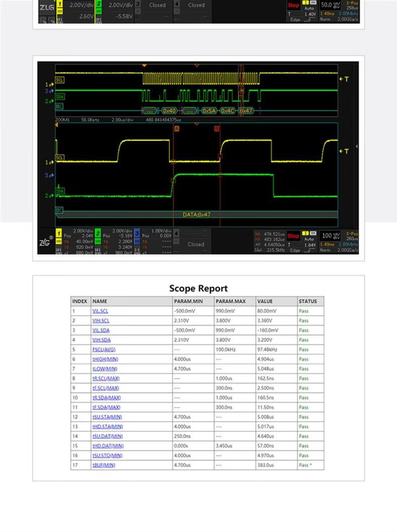The width and height of the screenshot is (397, 532).
Task: Open the VIL.SDA parameter link
Action: [101, 330]
